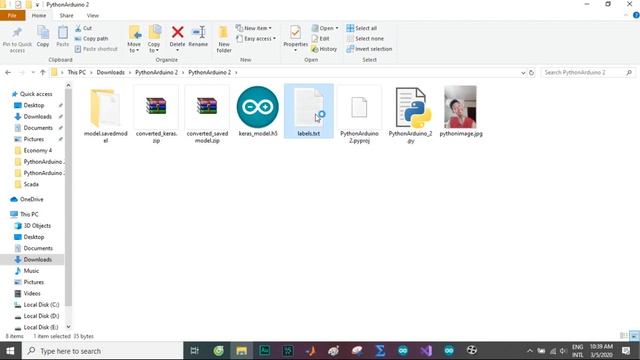640x360 pixels.
Task: Click Edit in the ribbon
Action: click(x=320, y=38)
